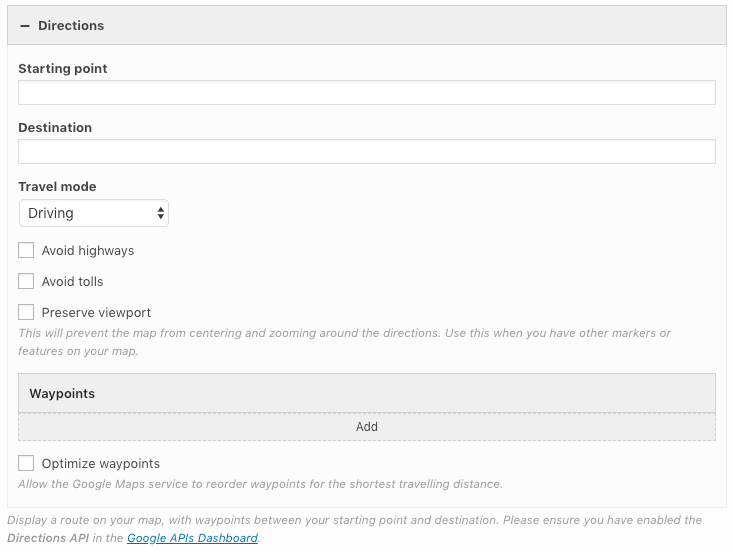Open the Google APIs Dashboard link

[x=192, y=538]
